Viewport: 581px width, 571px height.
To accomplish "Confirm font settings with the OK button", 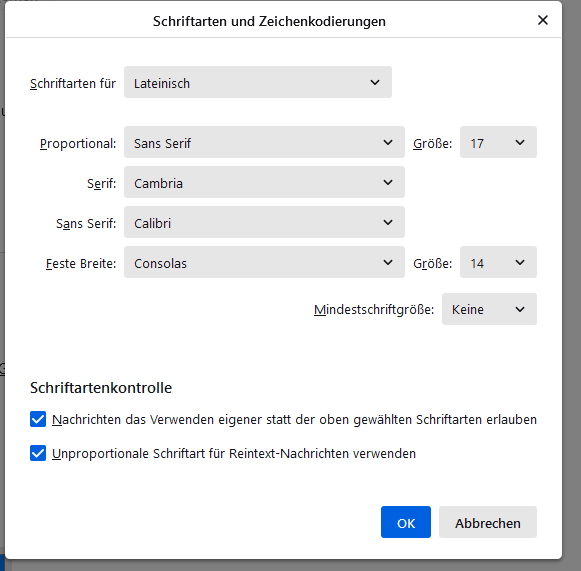I will (x=406, y=522).
